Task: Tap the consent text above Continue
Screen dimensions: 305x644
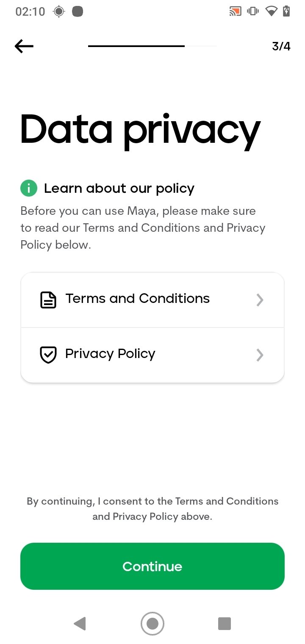Action: tap(152, 509)
